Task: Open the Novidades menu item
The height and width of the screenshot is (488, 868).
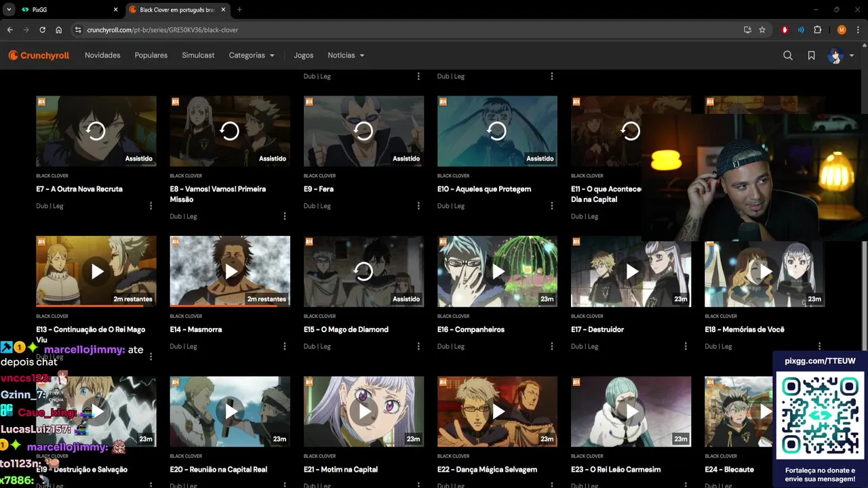Action: [102, 56]
